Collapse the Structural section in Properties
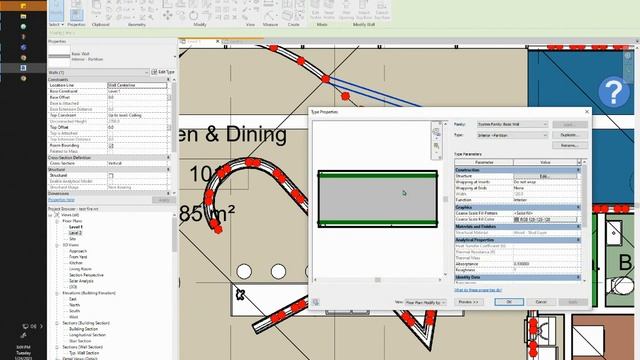The image size is (640, 360). [168, 169]
